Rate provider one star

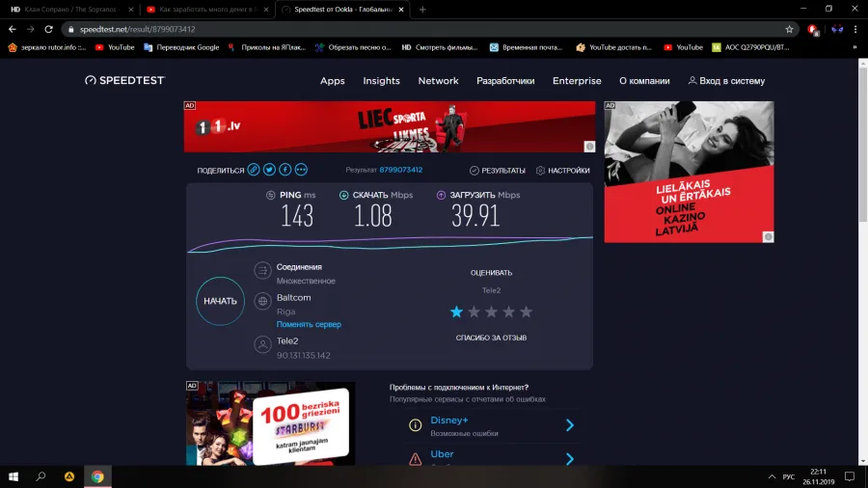click(x=457, y=312)
